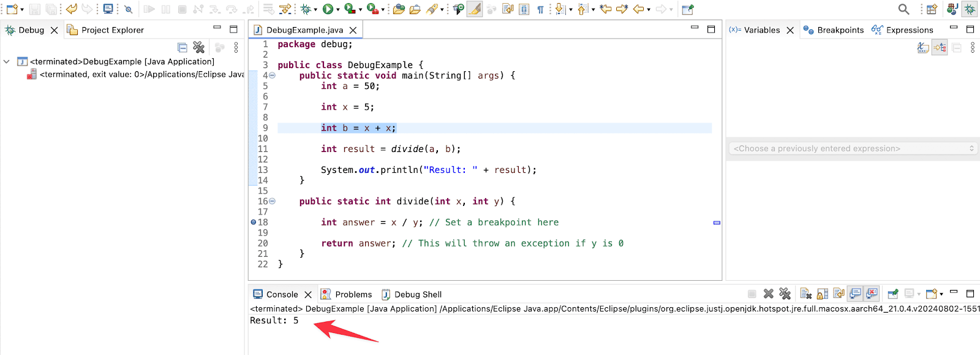Toggle Scroll Lock in Console toolbar
Image resolution: width=980 pixels, height=355 pixels.
coord(823,294)
